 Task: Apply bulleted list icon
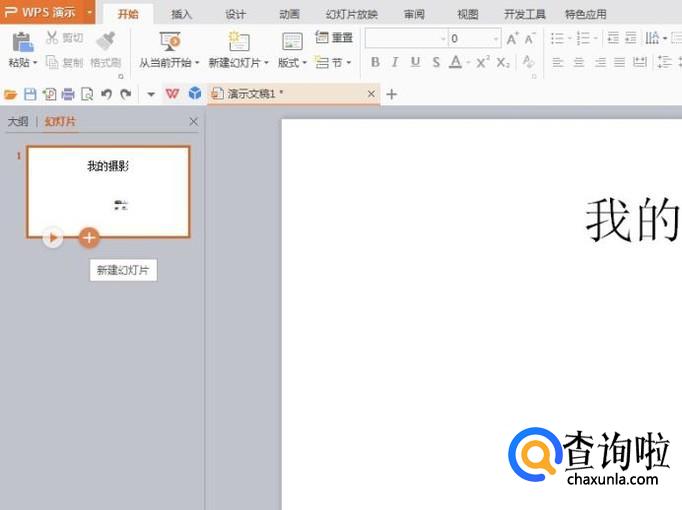point(558,38)
